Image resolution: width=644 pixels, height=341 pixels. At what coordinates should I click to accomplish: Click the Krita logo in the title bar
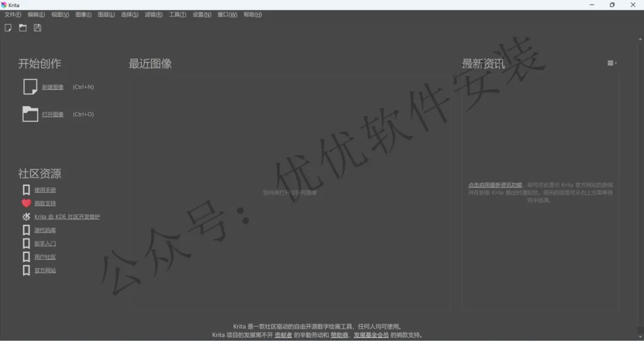pos(4,5)
